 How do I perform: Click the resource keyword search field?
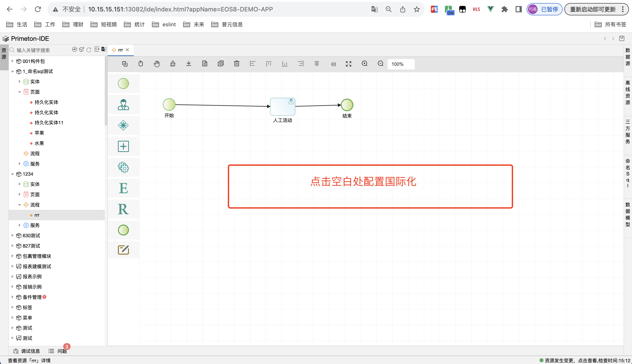tap(40, 50)
